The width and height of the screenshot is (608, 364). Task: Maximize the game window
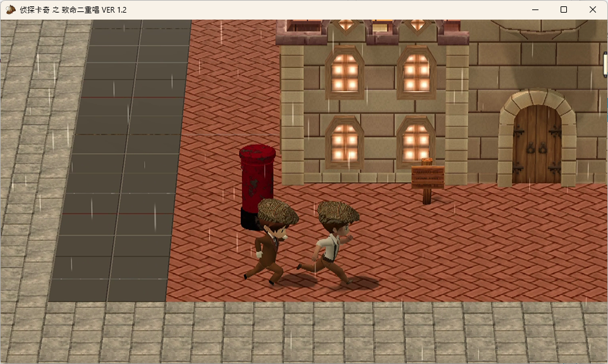pyautogui.click(x=564, y=9)
